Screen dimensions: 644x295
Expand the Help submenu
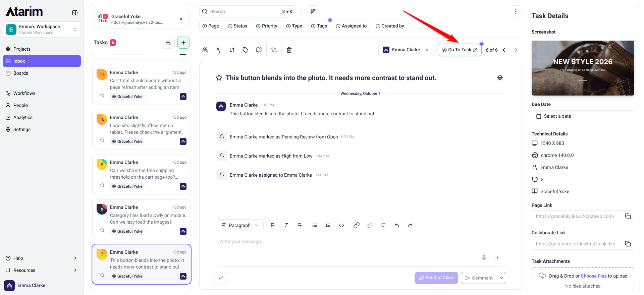[75, 258]
